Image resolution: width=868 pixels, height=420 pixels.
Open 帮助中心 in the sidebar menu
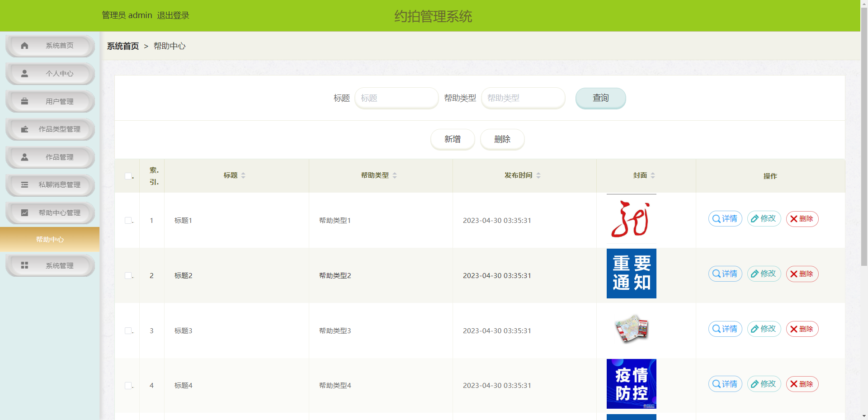point(50,239)
